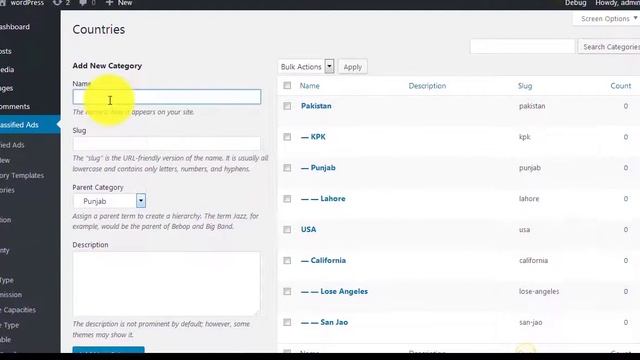The height and width of the screenshot is (360, 640).
Task: Click lose-angeles slug text
Action: click(x=539, y=291)
